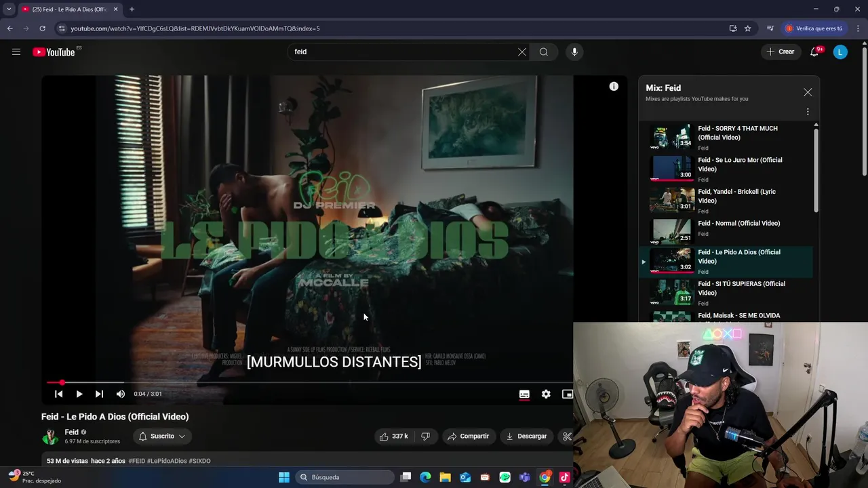Switch to miniplayer mode

coord(568,394)
